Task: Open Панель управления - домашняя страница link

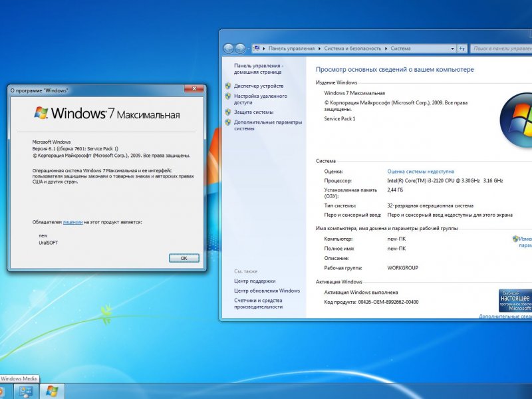Action: point(258,69)
